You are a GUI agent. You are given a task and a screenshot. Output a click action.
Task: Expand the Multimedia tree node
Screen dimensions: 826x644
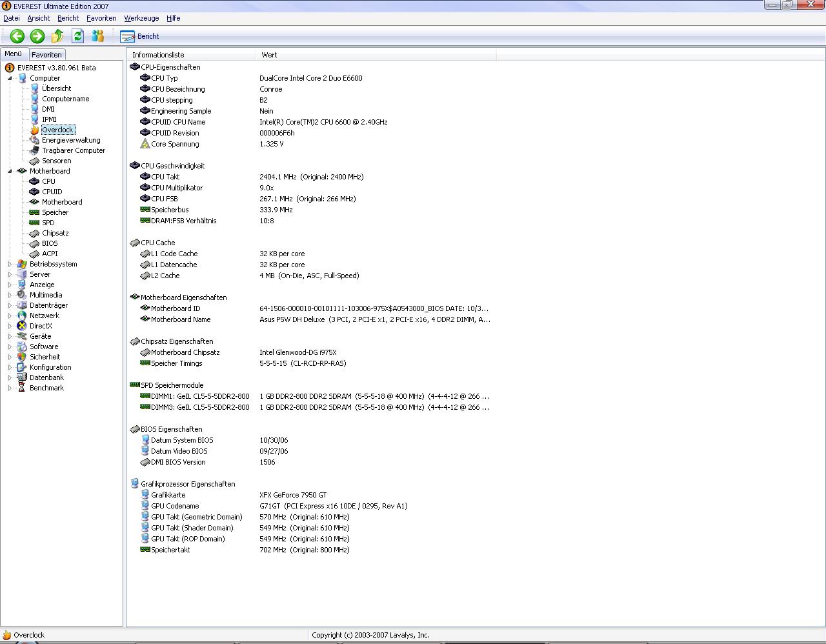coord(10,295)
